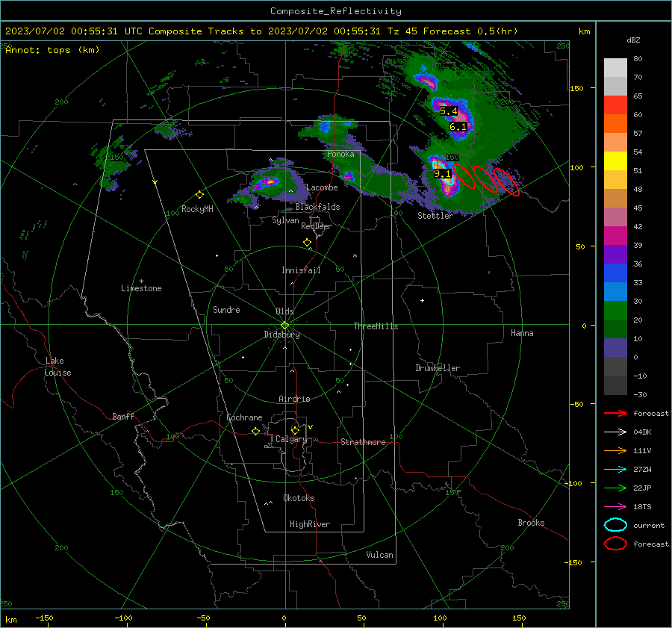This screenshot has height=628, width=672.
Task: Click the Cochrane town label
Action: 244,417
